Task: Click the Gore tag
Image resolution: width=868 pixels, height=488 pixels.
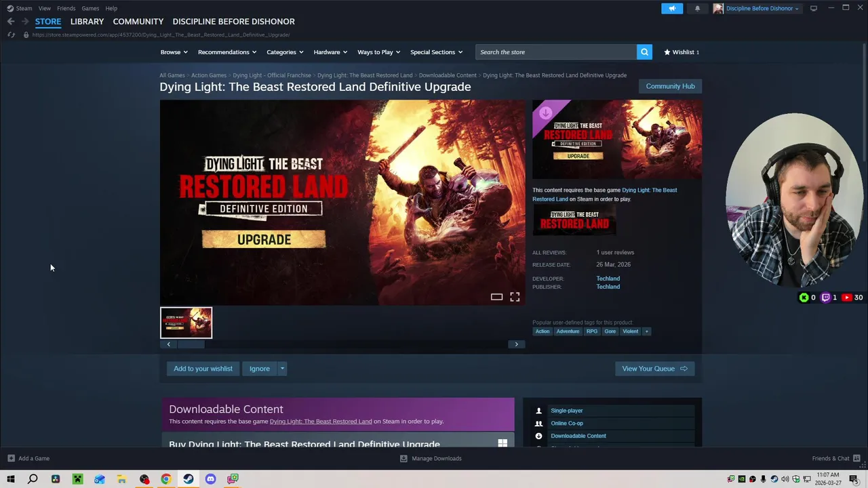Action: click(610, 331)
